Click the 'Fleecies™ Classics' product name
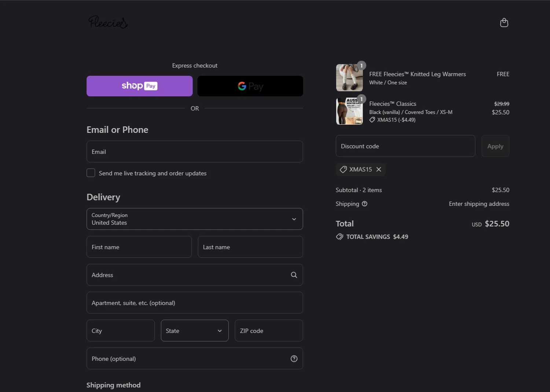 tap(393, 104)
